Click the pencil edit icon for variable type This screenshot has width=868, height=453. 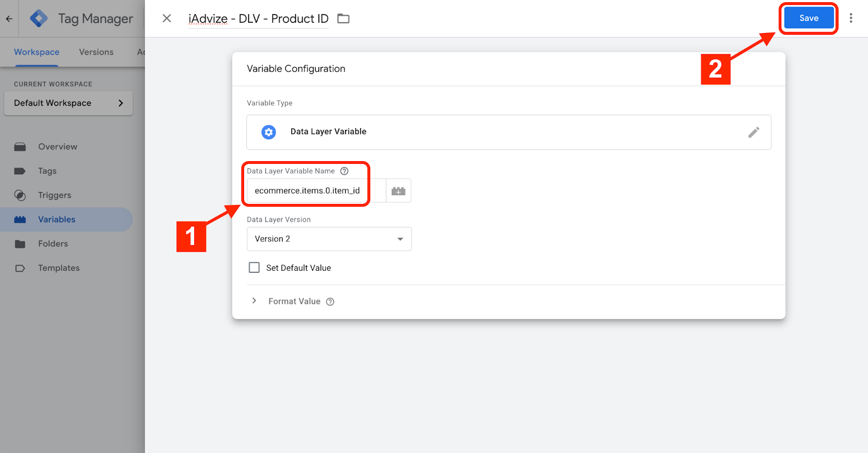coord(754,132)
